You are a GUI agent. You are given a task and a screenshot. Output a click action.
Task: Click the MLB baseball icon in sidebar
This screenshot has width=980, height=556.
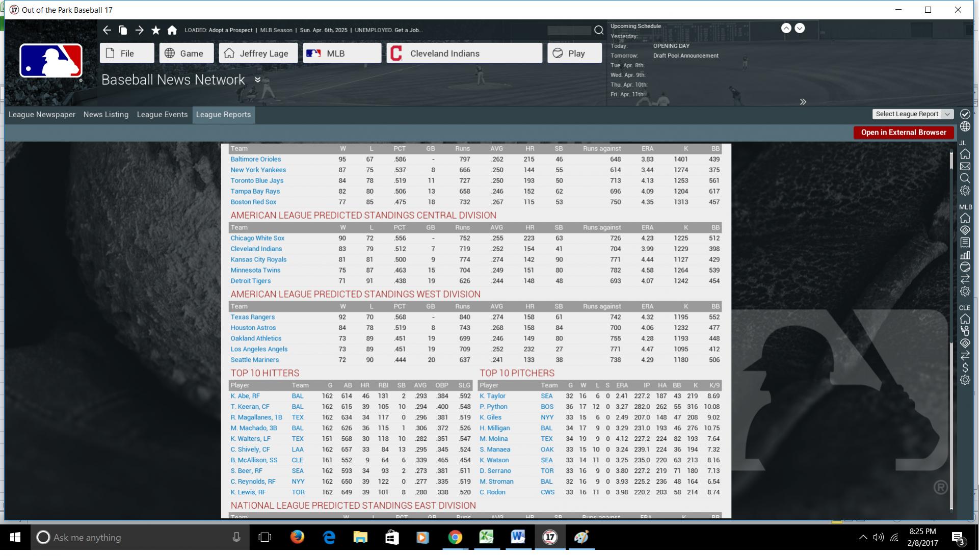coord(965,267)
